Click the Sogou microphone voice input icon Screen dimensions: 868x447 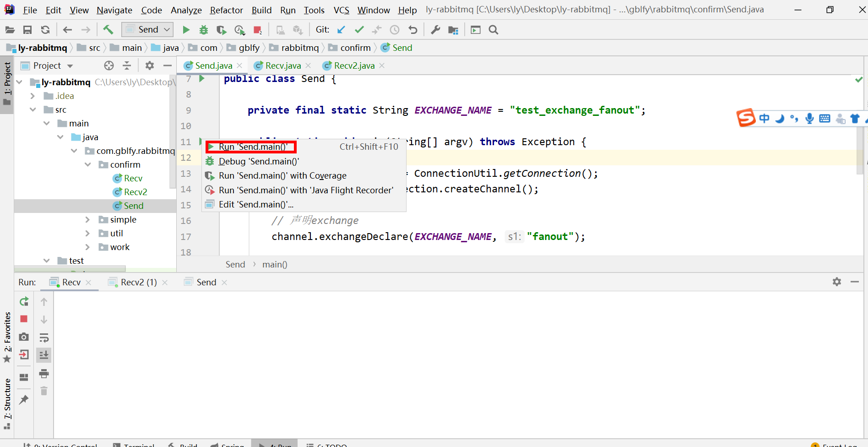pos(809,119)
